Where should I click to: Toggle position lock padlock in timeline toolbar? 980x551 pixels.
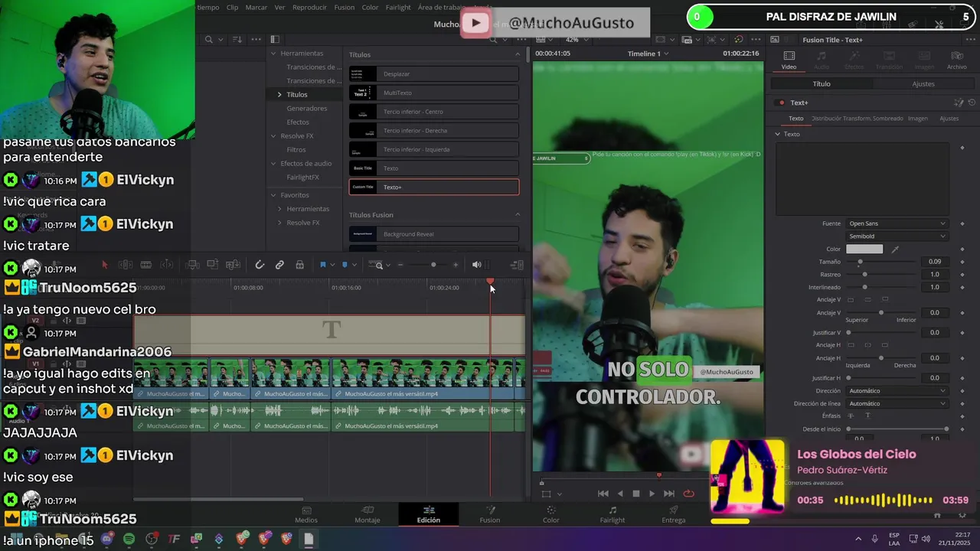(x=299, y=265)
